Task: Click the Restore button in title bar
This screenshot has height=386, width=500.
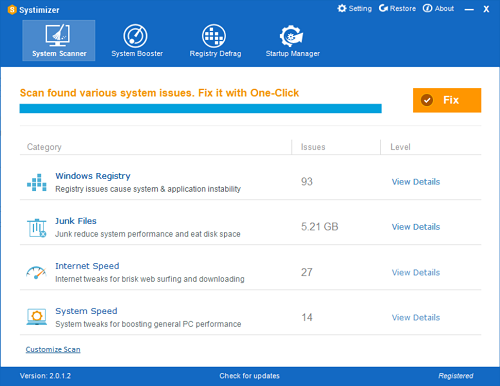Action: [x=397, y=8]
